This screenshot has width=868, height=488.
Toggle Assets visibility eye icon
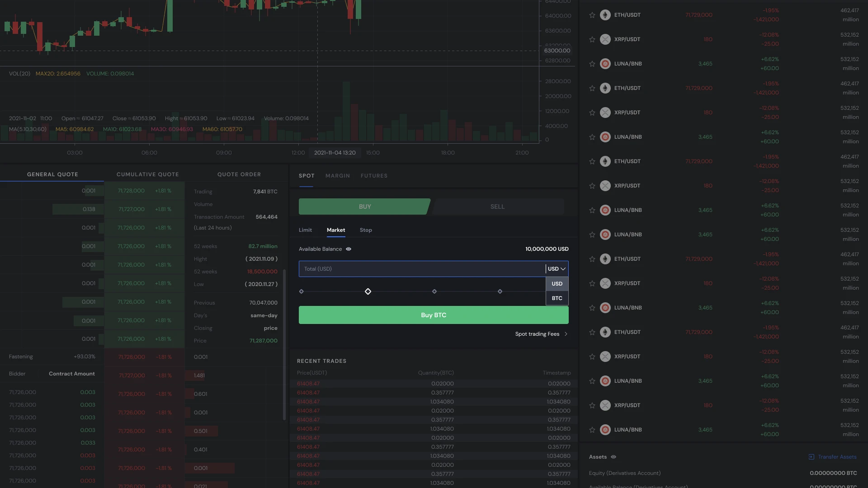point(613,457)
